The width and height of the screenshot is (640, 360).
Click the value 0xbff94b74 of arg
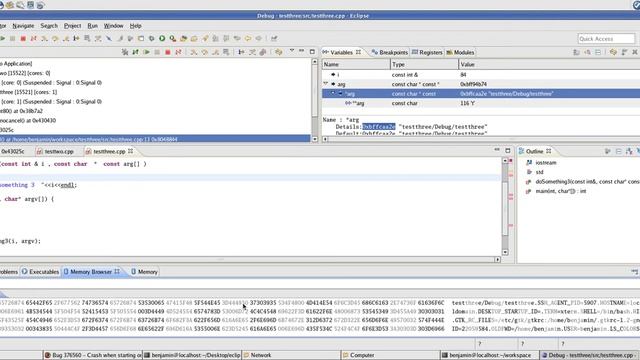(x=473, y=84)
